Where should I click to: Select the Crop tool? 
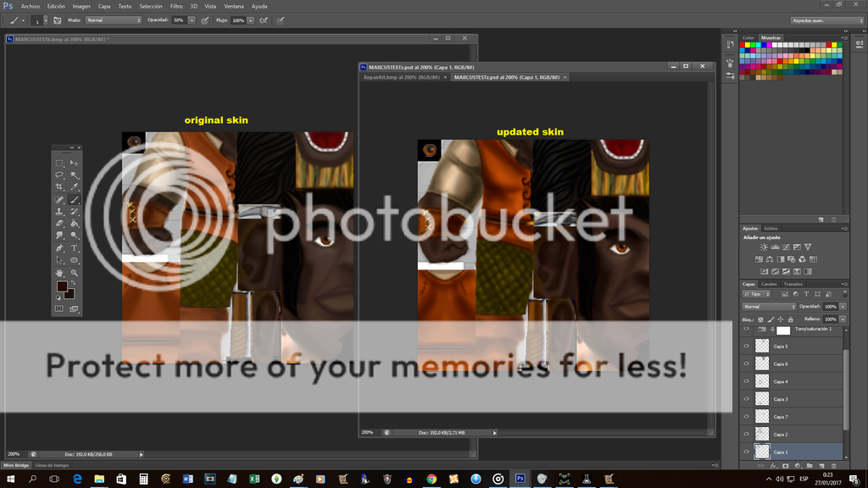pos(59,187)
